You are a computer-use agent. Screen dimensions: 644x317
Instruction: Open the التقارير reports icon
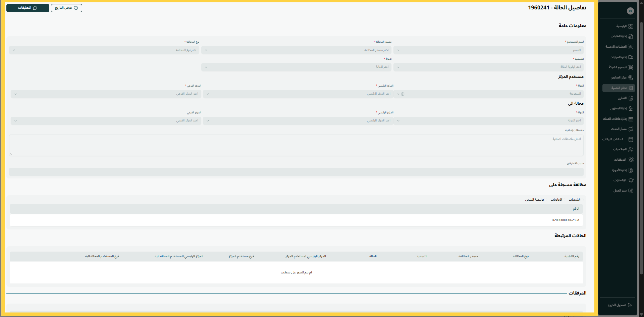coord(631,98)
